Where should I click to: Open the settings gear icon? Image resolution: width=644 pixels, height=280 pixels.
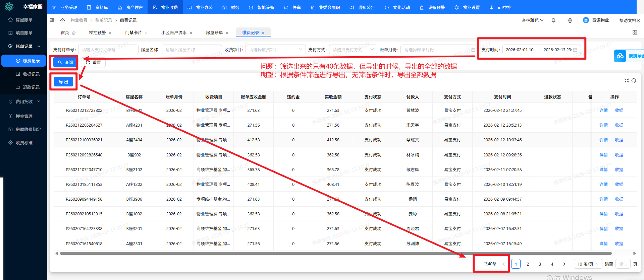570,20
